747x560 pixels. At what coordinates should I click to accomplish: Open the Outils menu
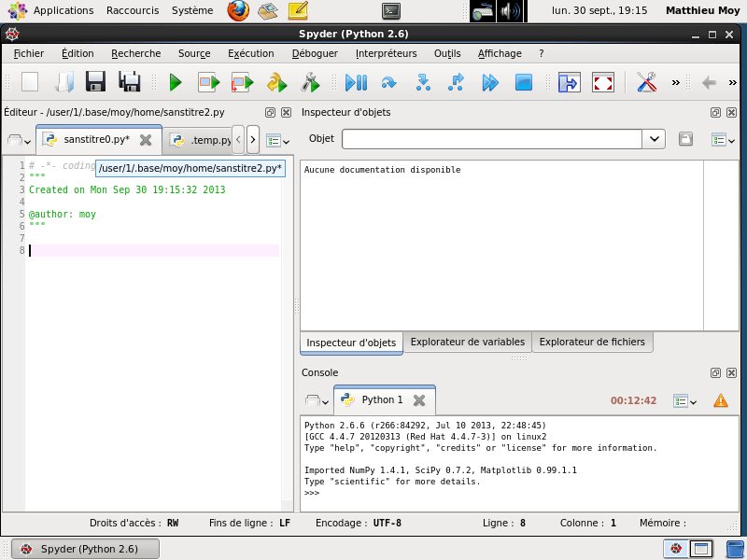447,53
